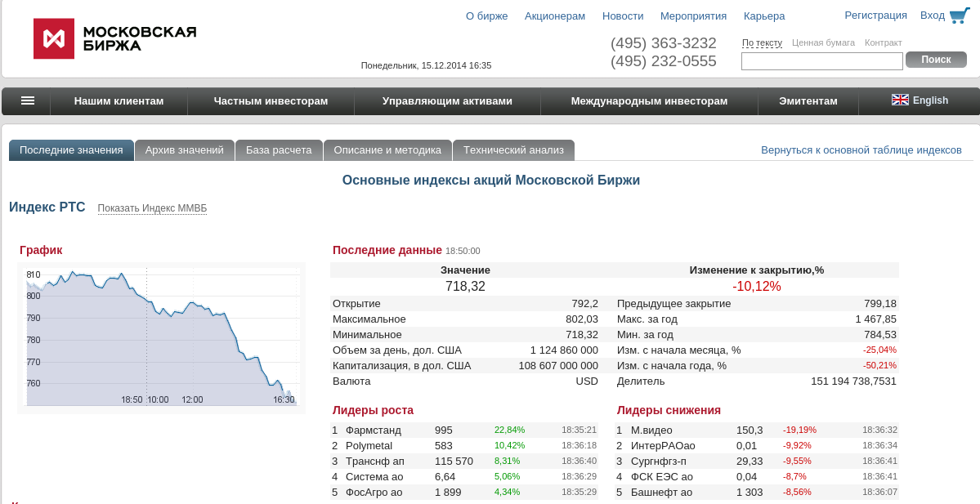Click the Макс. за год value 1 467,85
Image resolution: width=980 pixels, height=504 pixels.
click(x=875, y=319)
